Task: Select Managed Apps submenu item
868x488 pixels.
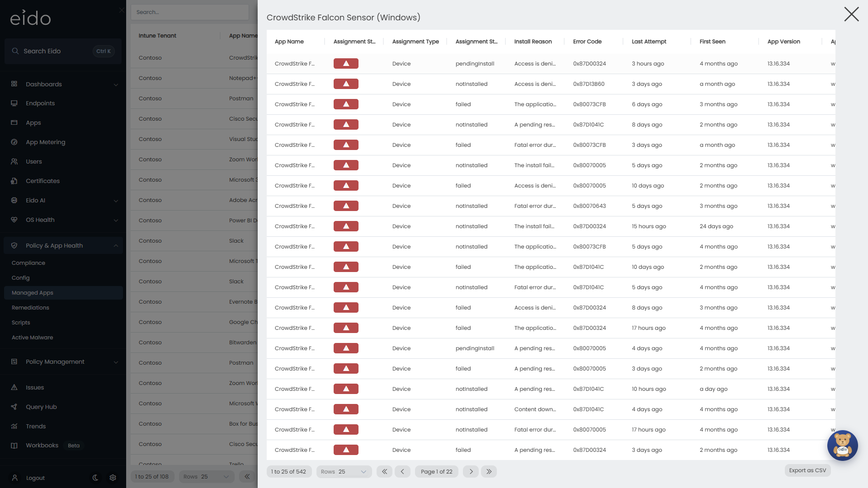Action: point(63,293)
